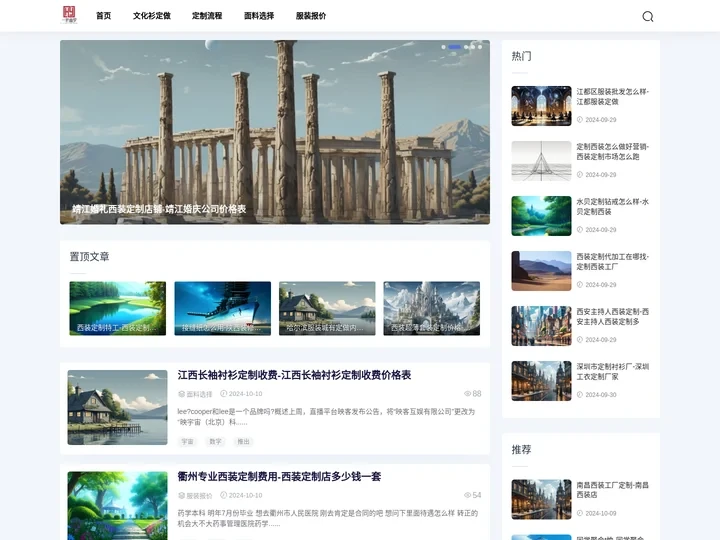Click excerpt text starting 药学本科 明年7月份毕业
This screenshot has height=540, width=720.
(328, 518)
